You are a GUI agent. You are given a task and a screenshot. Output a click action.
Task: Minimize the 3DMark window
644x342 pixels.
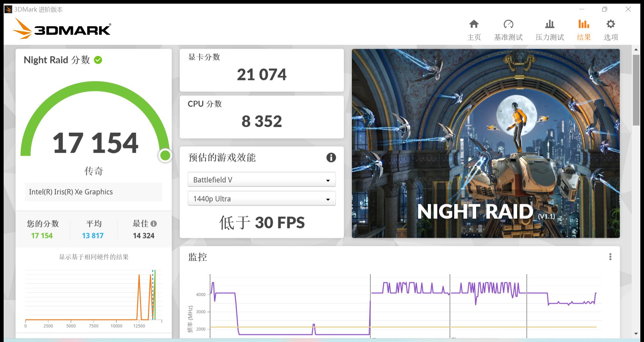(582, 9)
